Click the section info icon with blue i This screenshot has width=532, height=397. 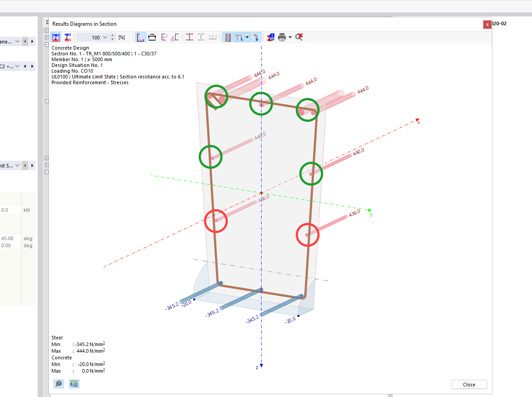(x=270, y=37)
